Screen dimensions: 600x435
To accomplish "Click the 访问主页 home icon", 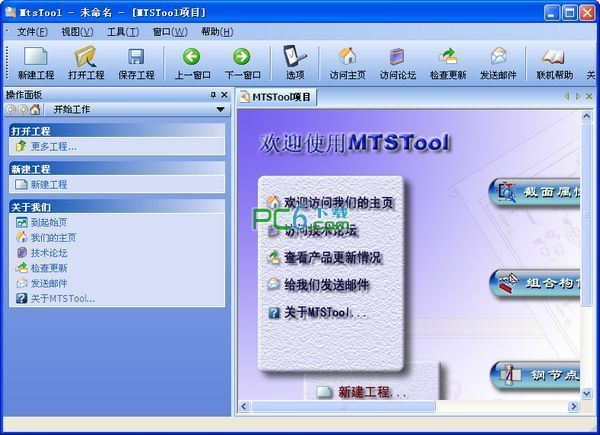I will coord(347,61).
